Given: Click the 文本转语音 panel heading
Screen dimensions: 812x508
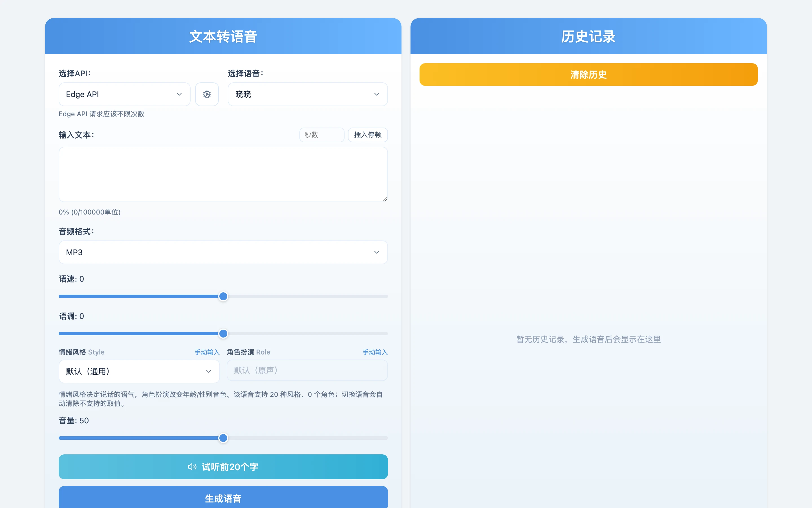Looking at the screenshot, I should pos(223,36).
